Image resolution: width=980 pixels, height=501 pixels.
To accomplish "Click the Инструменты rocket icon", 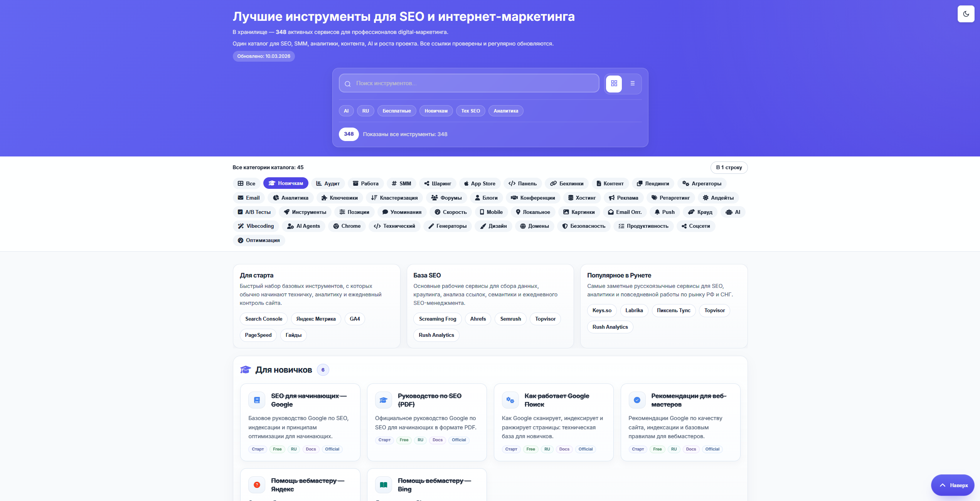I will (x=287, y=212).
